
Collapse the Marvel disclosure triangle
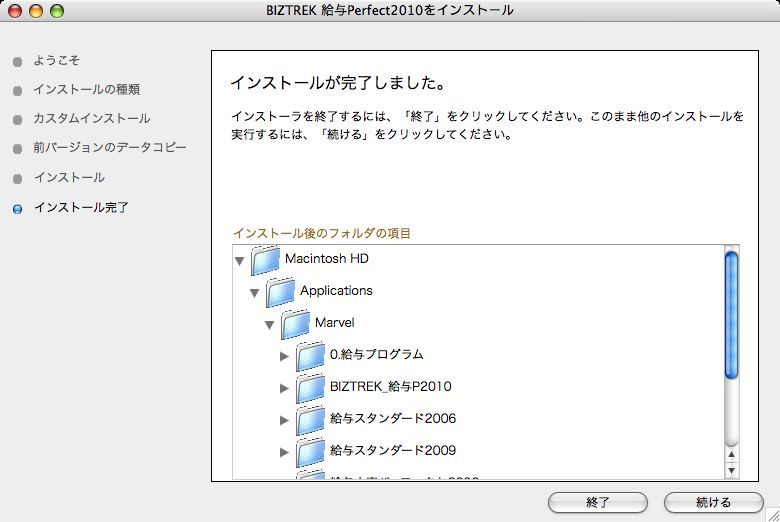point(269,325)
